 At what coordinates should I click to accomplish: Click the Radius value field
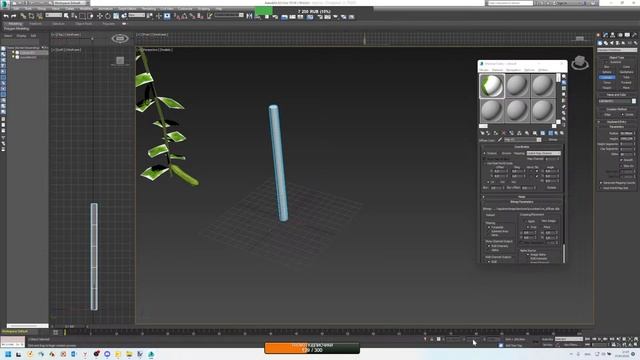[627, 133]
